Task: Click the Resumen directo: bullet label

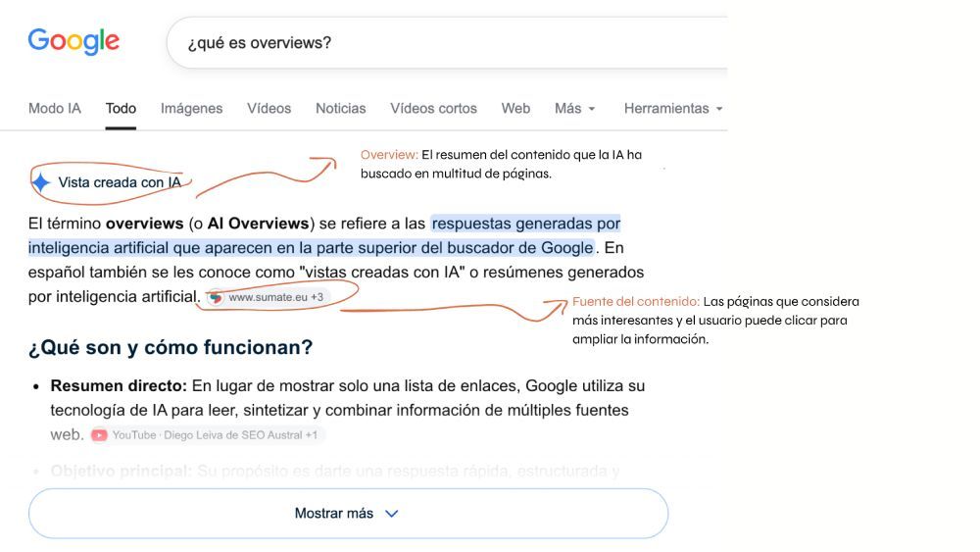Action: tap(119, 385)
